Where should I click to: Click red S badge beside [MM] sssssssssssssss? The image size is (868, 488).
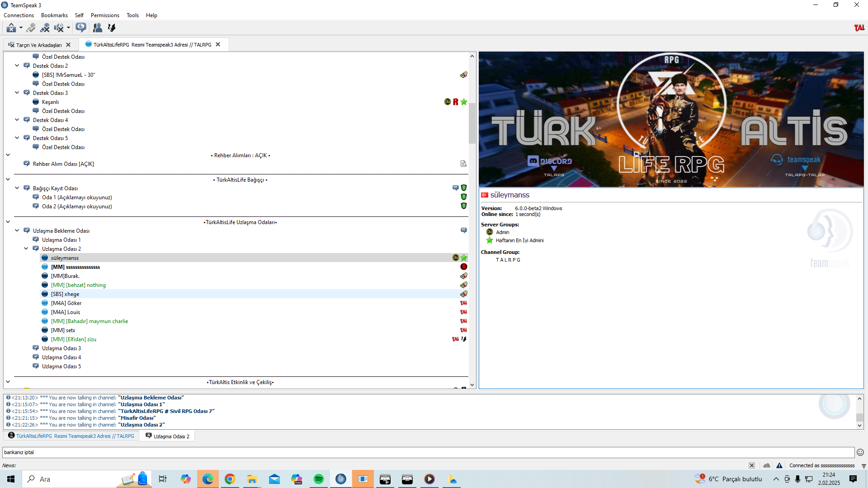(x=464, y=267)
